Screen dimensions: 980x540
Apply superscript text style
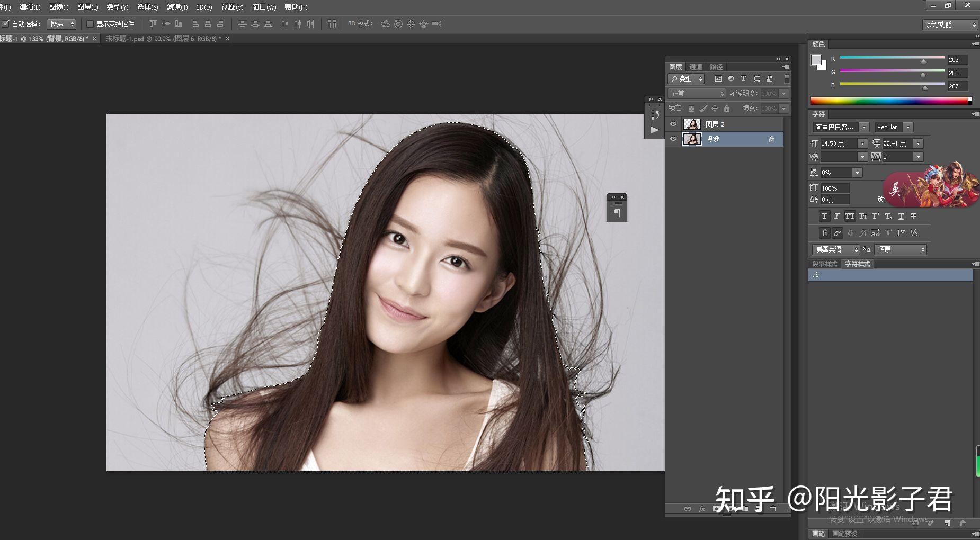pos(876,217)
